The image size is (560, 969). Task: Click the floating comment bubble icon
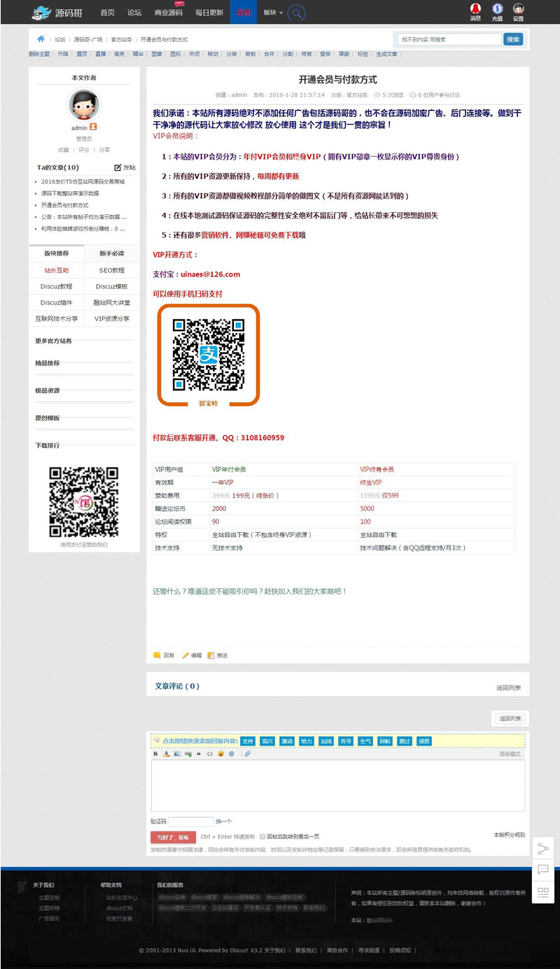[x=542, y=870]
